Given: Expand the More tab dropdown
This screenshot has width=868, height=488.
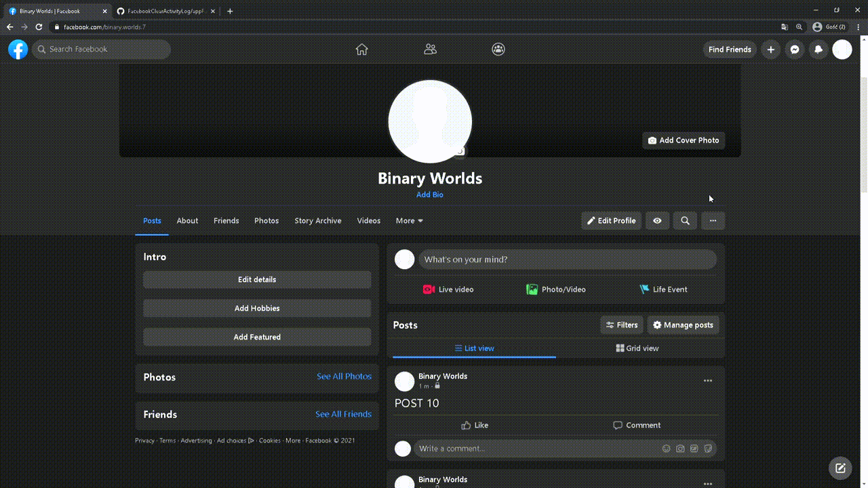Looking at the screenshot, I should coord(410,221).
